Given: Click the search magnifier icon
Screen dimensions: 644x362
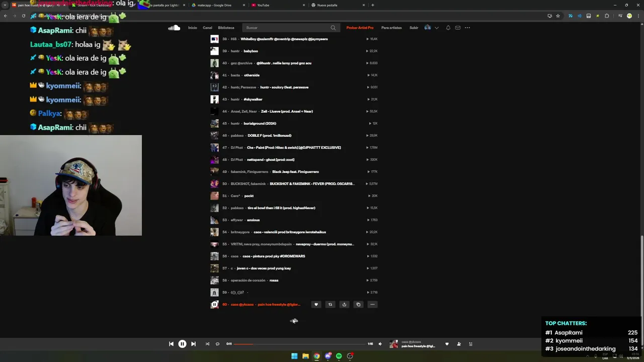Looking at the screenshot, I should click(333, 28).
